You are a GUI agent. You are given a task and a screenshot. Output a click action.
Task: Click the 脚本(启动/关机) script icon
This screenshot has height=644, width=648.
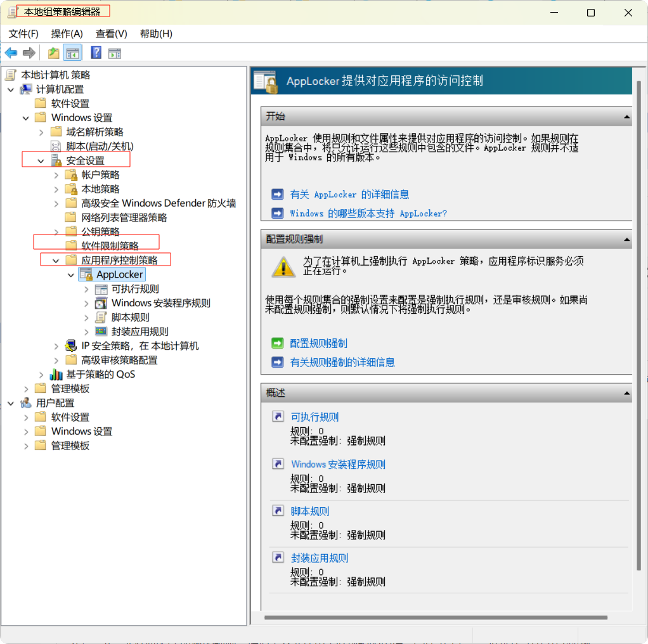(55, 146)
